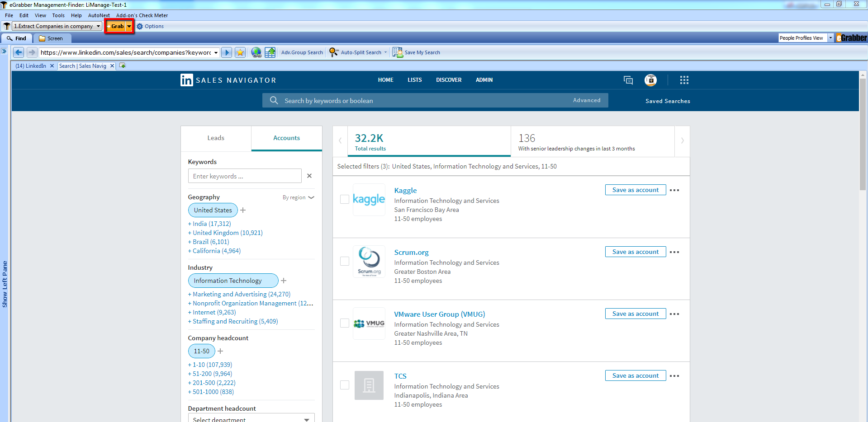This screenshot has width=868, height=422.
Task: Click the LinkedIn Sales Navigator logo
Action: pos(228,80)
